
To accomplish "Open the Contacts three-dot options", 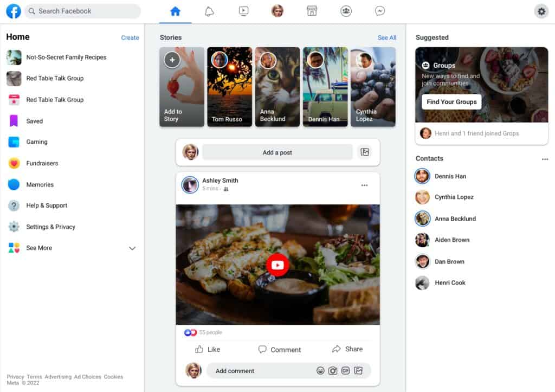I will [x=545, y=159].
